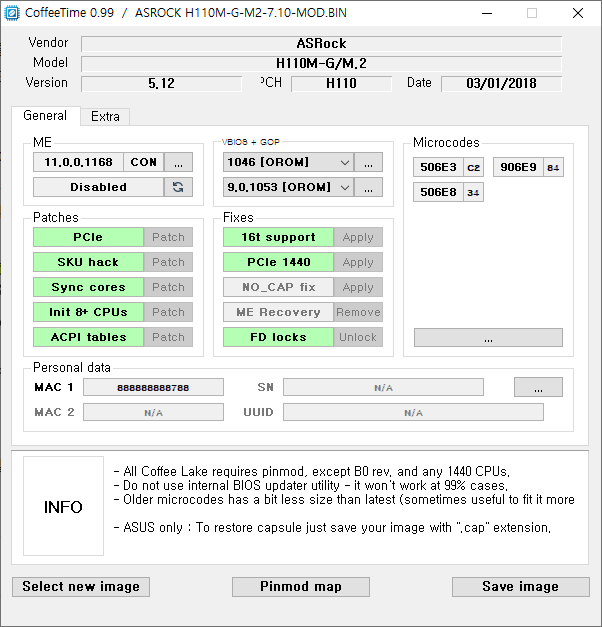Click the ME Recovery label
The height and width of the screenshot is (627, 602).
(x=278, y=312)
